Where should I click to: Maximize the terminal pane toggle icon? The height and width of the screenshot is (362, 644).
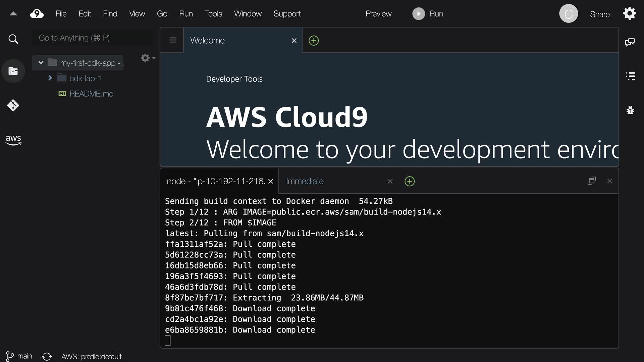coord(592,181)
